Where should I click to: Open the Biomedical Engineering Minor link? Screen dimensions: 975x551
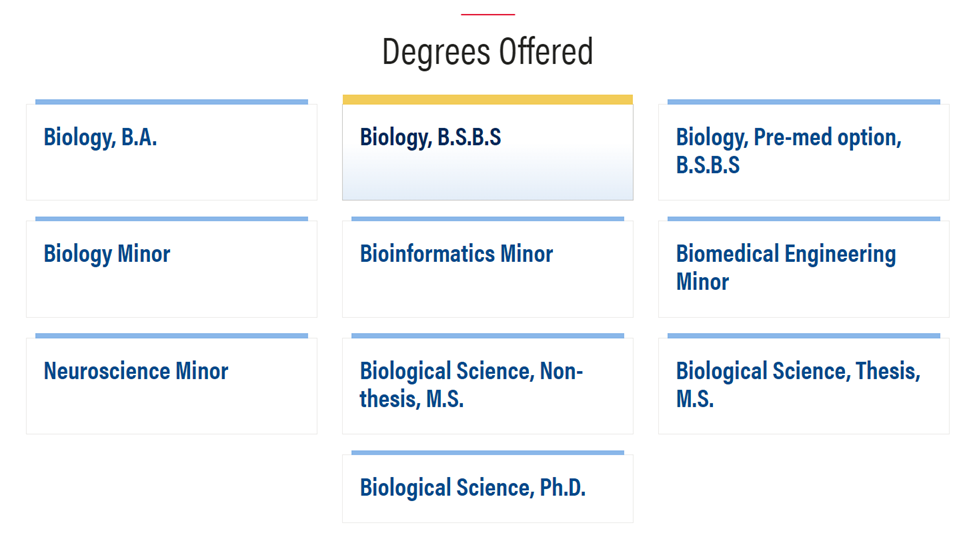pyautogui.click(x=785, y=267)
